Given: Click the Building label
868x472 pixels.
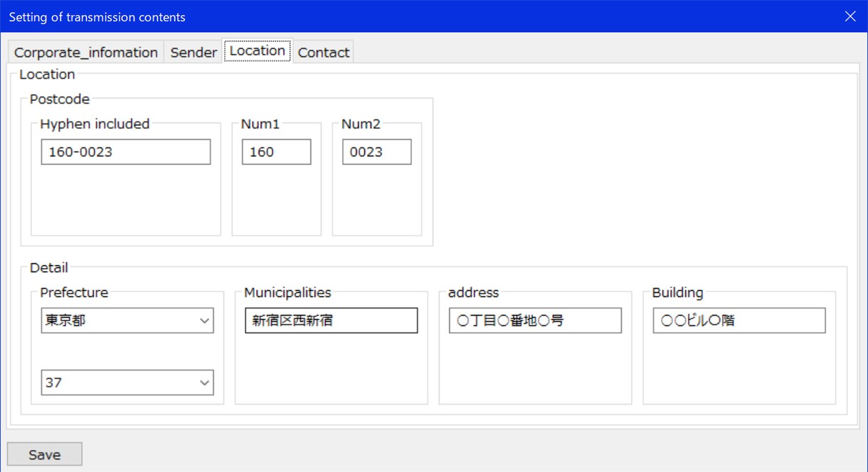Looking at the screenshot, I should click(677, 292).
